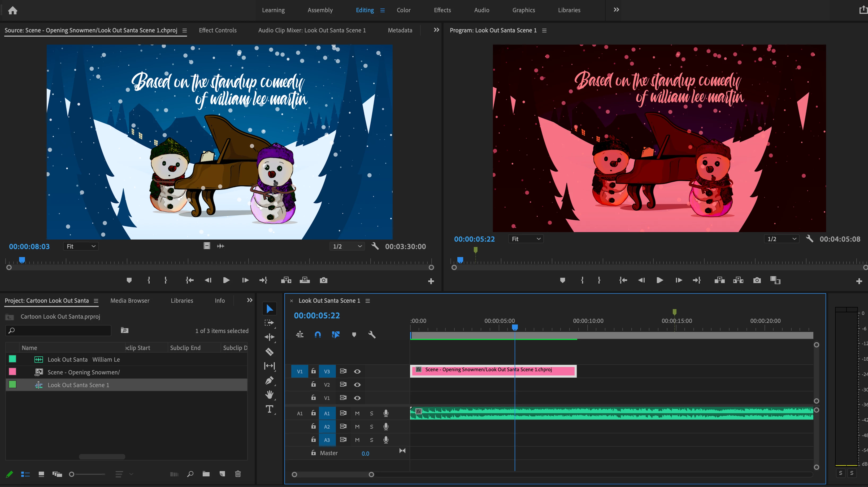Select the Pen tool
The height and width of the screenshot is (487, 868).
(269, 381)
